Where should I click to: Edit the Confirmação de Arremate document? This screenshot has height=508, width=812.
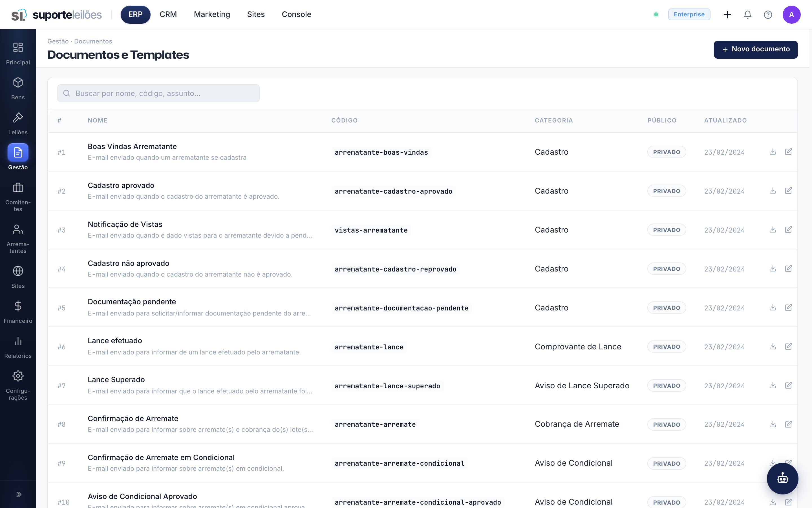coord(789,424)
